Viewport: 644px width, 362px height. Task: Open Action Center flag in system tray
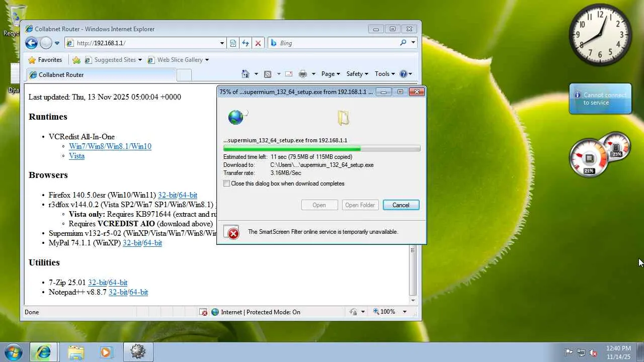coord(569,352)
